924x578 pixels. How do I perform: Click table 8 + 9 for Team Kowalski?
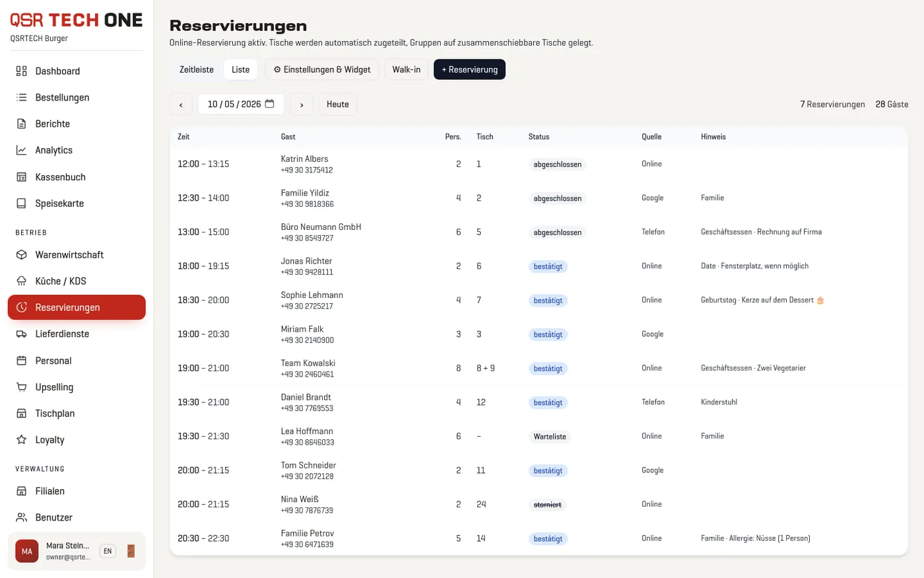click(486, 368)
